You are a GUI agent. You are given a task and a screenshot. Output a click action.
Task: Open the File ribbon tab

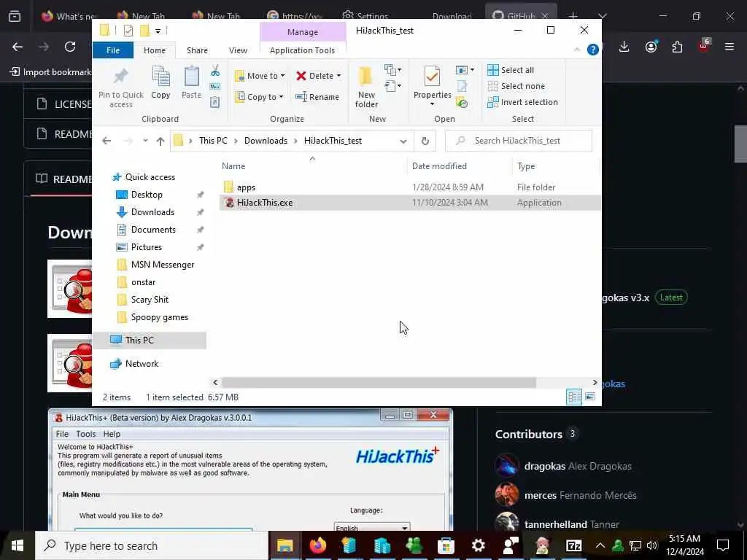coord(113,50)
